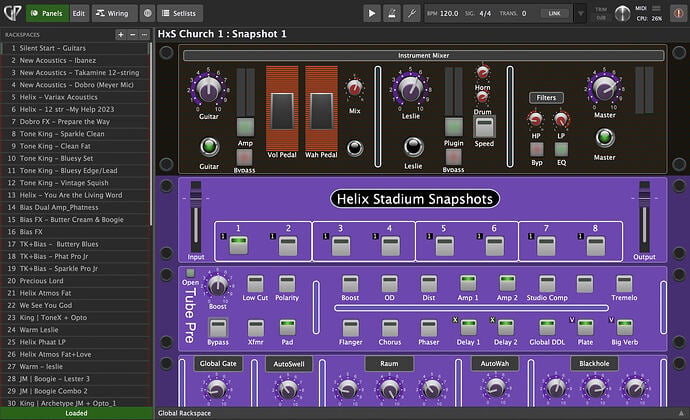Toggle the Tremelo switch
The width and height of the screenshot is (690, 420).
tap(624, 284)
